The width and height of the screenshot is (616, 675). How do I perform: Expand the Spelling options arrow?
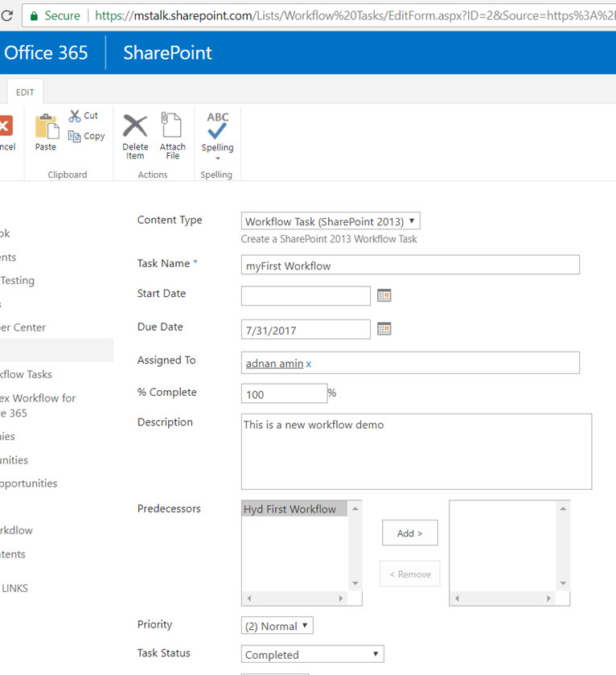point(218,158)
